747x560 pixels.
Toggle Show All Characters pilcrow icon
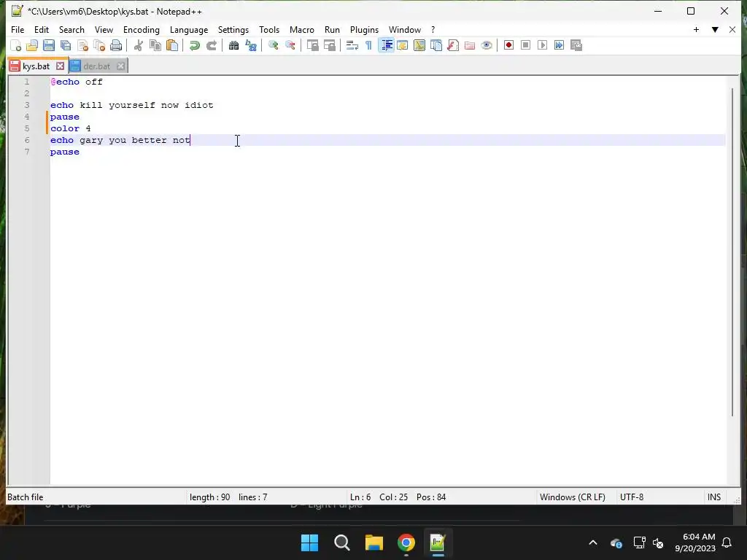coord(368,45)
